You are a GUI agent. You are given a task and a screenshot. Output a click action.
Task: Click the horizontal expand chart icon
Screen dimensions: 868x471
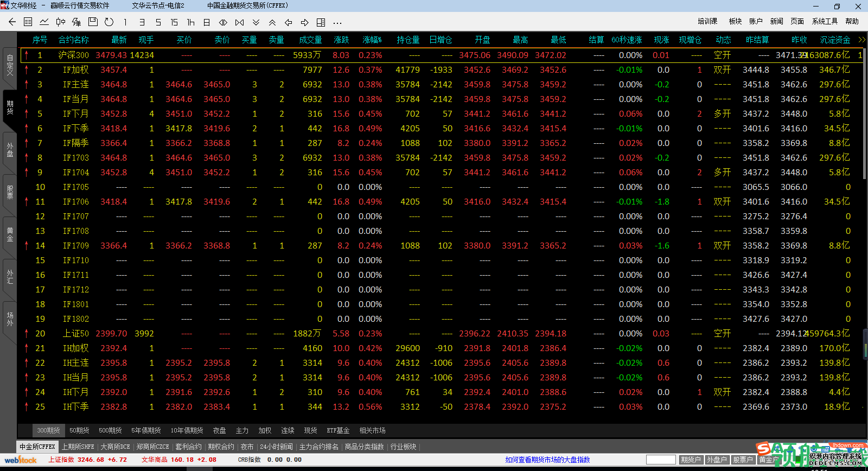[x=239, y=22]
